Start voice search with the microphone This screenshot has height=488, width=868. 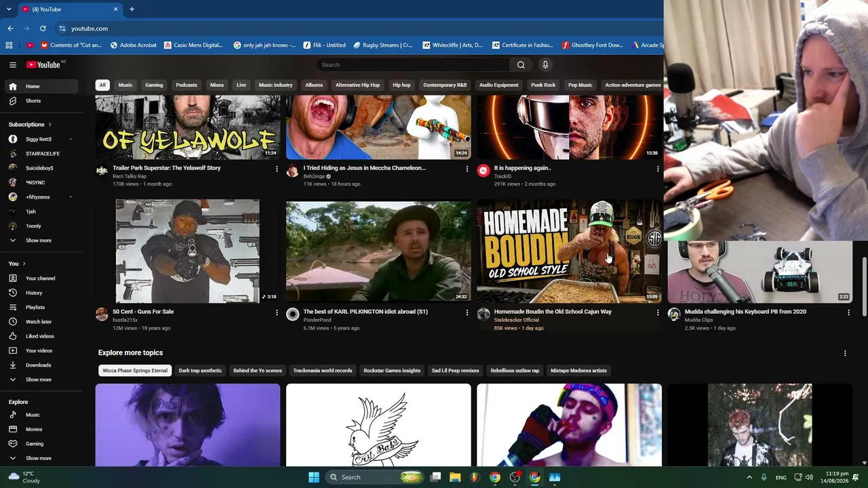[545, 64]
